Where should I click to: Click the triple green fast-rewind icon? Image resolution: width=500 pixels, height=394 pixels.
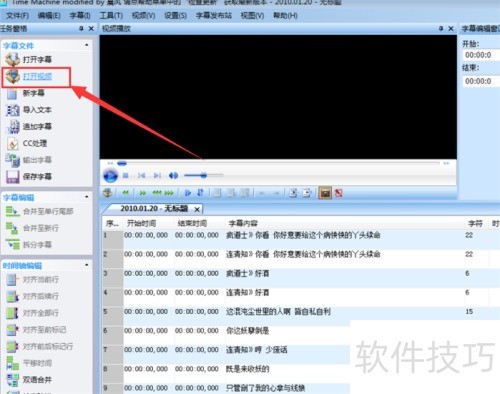click(157, 193)
